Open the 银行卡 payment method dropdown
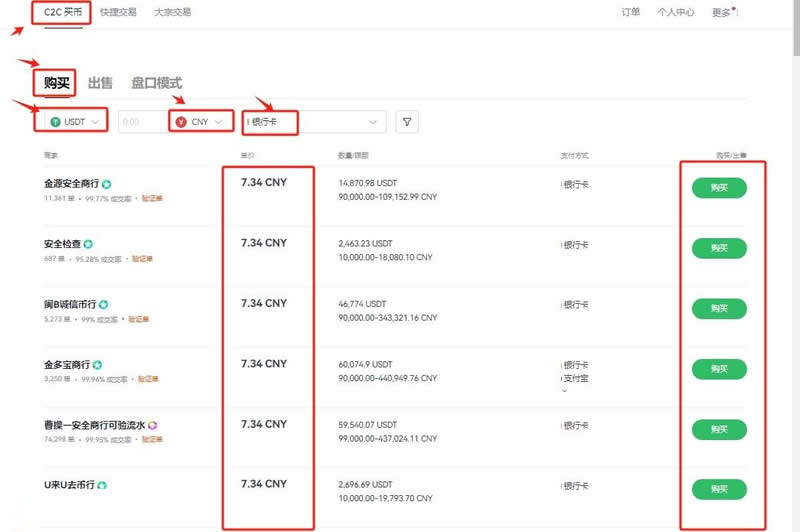The width and height of the screenshot is (800, 532). pyautogui.click(x=315, y=122)
